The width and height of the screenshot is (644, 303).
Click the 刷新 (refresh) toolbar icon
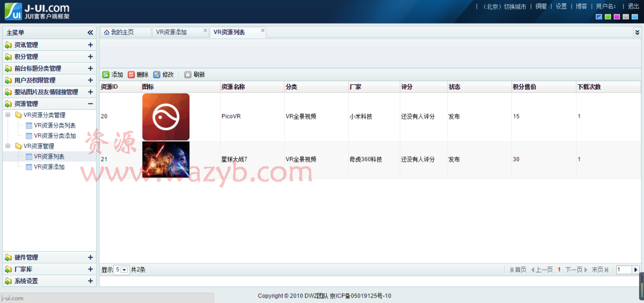pyautogui.click(x=188, y=75)
